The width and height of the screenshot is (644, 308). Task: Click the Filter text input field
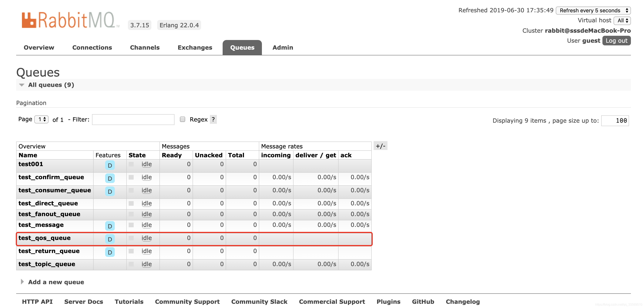point(133,120)
